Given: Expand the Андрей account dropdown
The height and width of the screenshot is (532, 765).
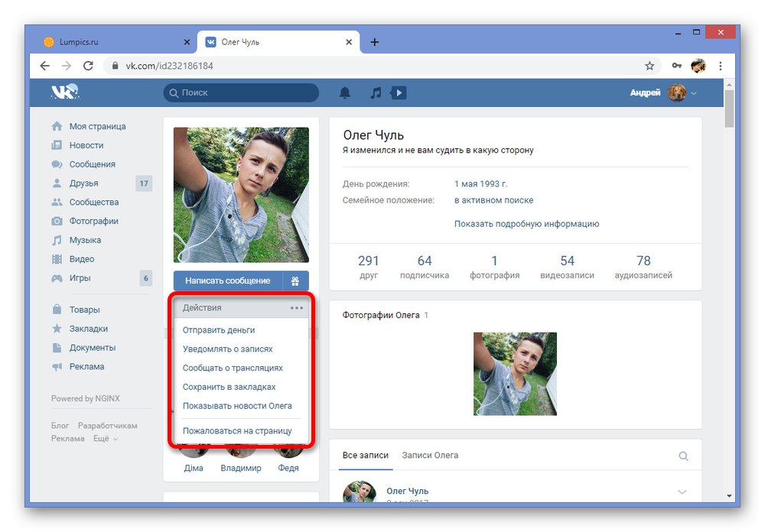Looking at the screenshot, I should (694, 93).
